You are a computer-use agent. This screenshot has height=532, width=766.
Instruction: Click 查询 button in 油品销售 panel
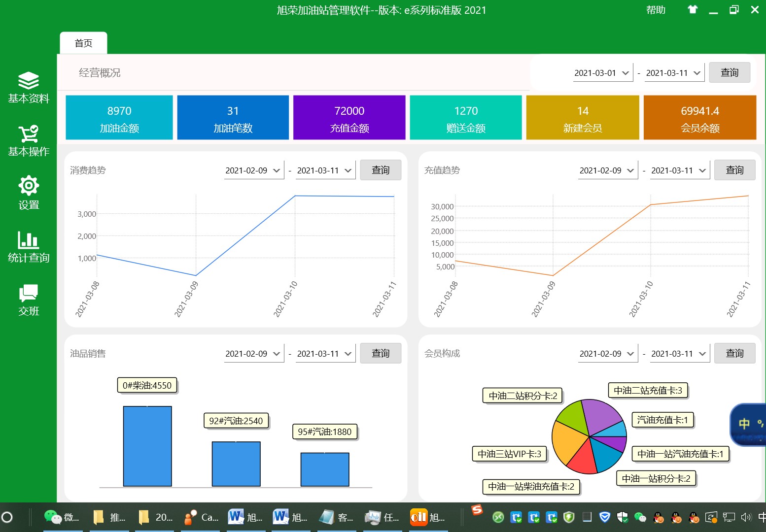(381, 354)
